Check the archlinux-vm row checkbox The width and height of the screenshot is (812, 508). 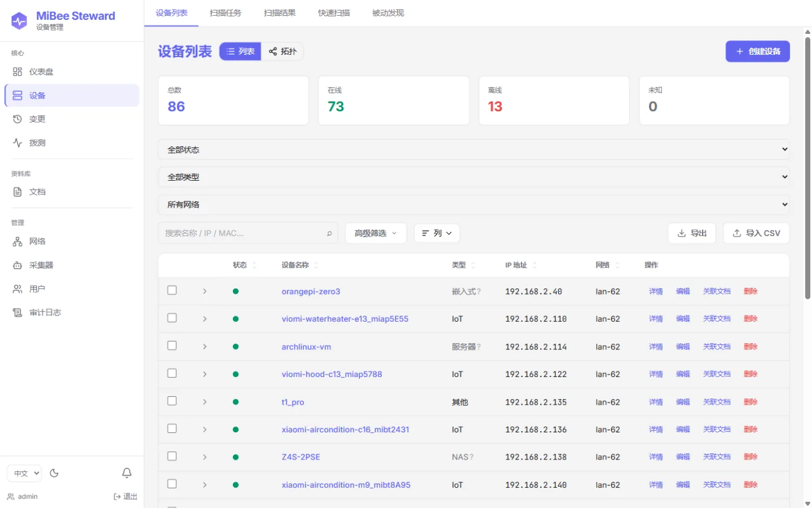click(172, 345)
